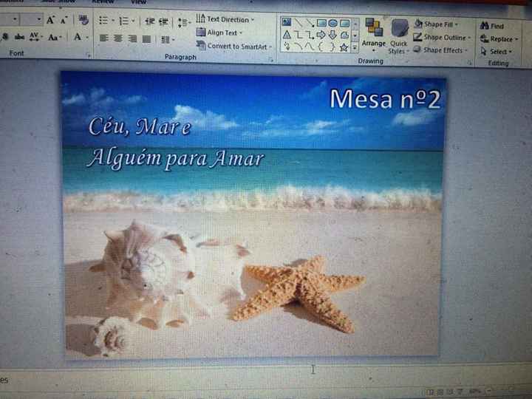This screenshot has height=399, width=532.
Task: Select the arrow line shape
Action: click(x=310, y=23)
